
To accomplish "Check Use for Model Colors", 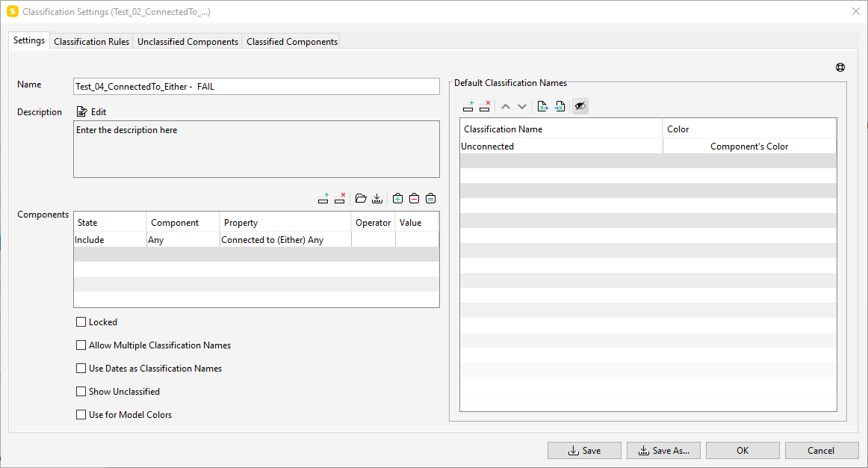I will pos(81,415).
